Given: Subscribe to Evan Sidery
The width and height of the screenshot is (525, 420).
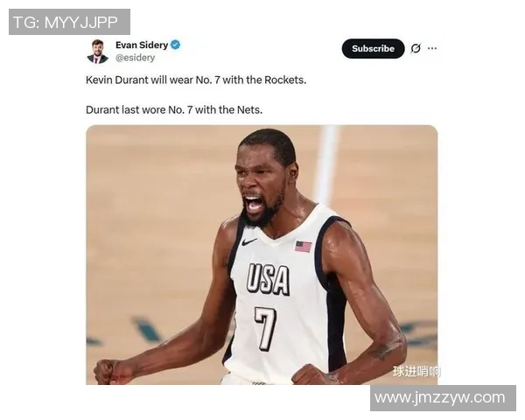Looking at the screenshot, I should tap(373, 49).
